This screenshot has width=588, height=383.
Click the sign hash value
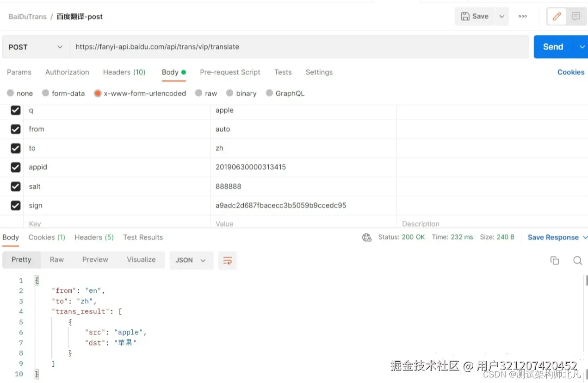[281, 205]
